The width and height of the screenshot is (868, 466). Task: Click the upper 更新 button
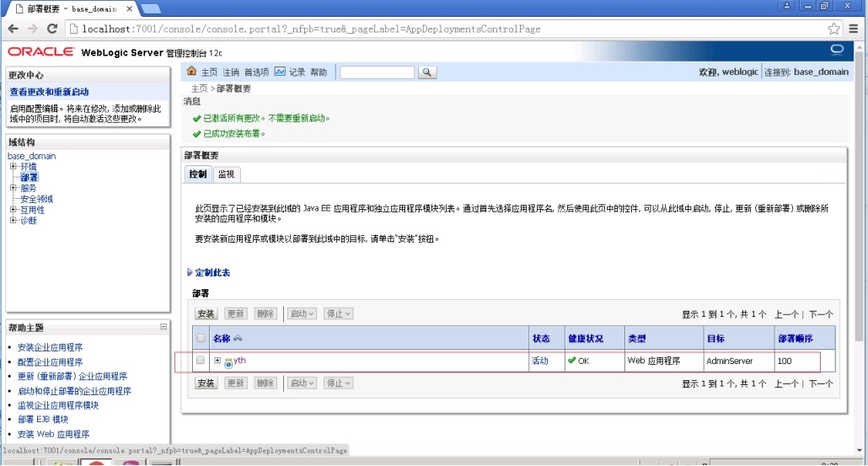236,313
